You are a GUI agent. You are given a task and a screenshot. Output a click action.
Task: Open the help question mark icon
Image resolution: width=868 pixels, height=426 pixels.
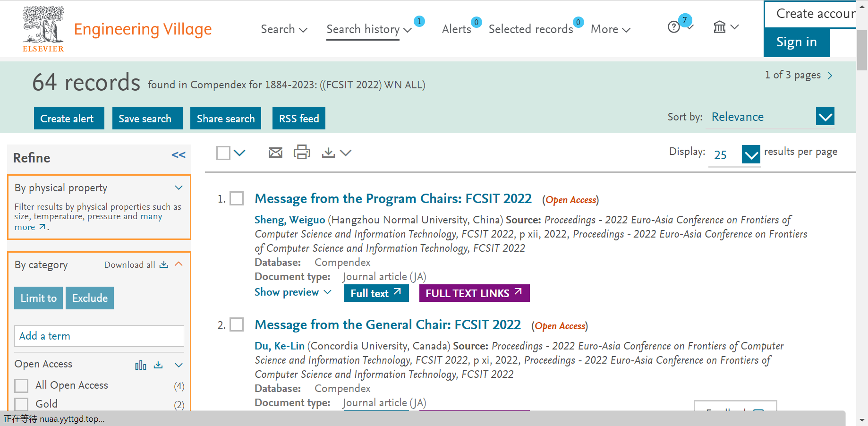click(x=674, y=27)
